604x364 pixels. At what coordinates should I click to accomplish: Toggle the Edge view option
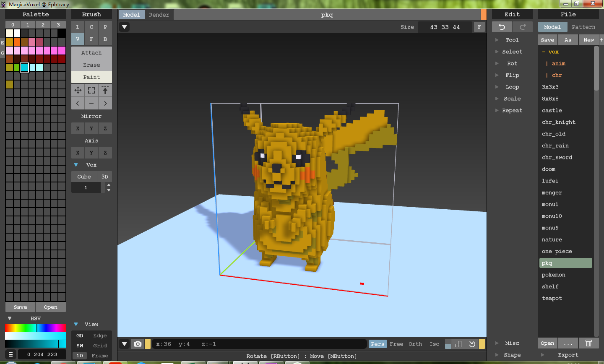[100, 335]
